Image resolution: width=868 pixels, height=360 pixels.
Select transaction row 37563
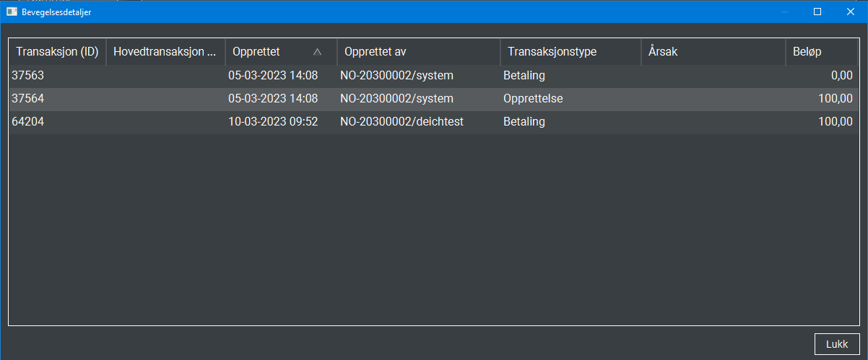click(433, 76)
